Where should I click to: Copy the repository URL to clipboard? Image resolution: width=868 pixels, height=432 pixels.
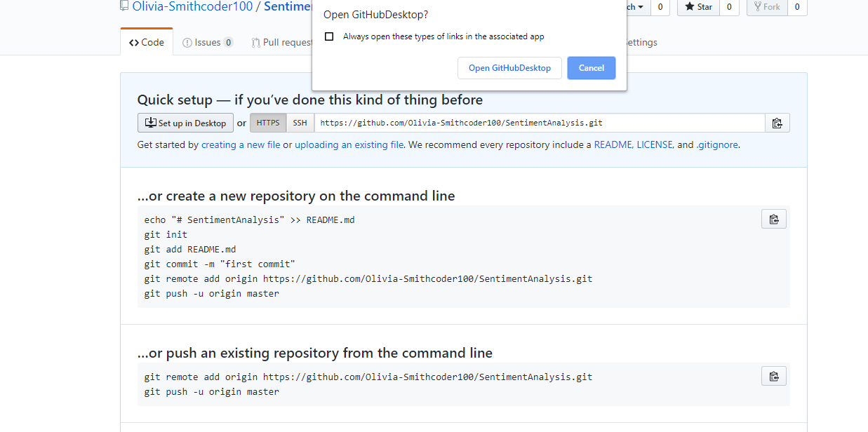coord(777,122)
